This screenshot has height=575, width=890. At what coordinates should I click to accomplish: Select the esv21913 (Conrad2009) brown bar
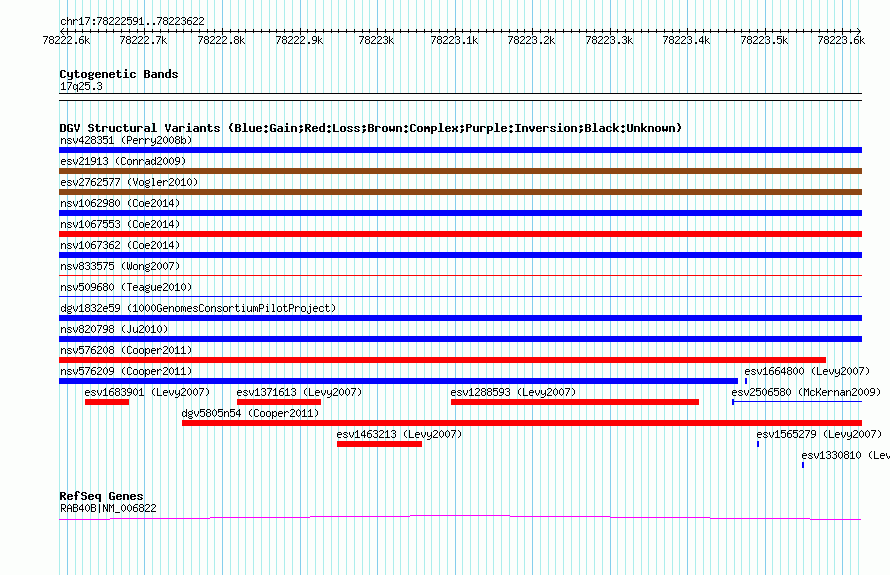[x=460, y=171]
